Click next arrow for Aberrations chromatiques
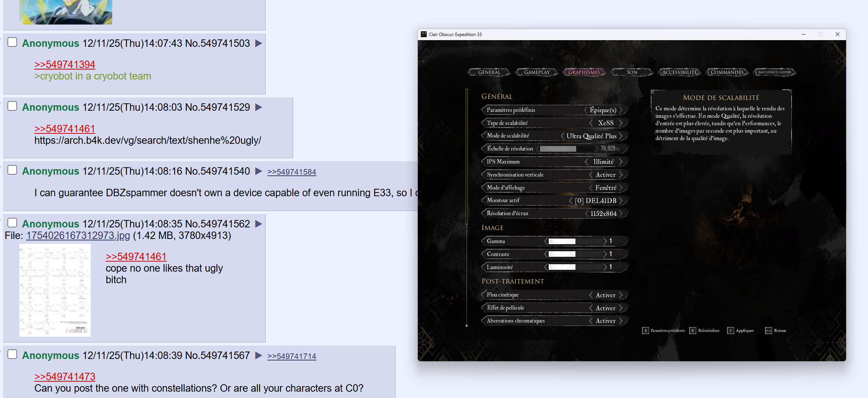Viewport: 868px width, 398px height. (621, 321)
